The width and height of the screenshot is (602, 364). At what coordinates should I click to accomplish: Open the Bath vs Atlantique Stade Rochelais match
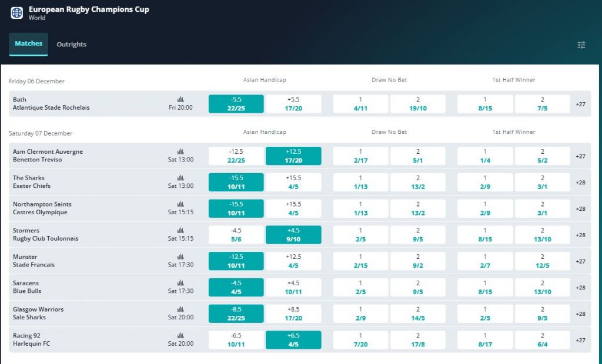[51, 103]
